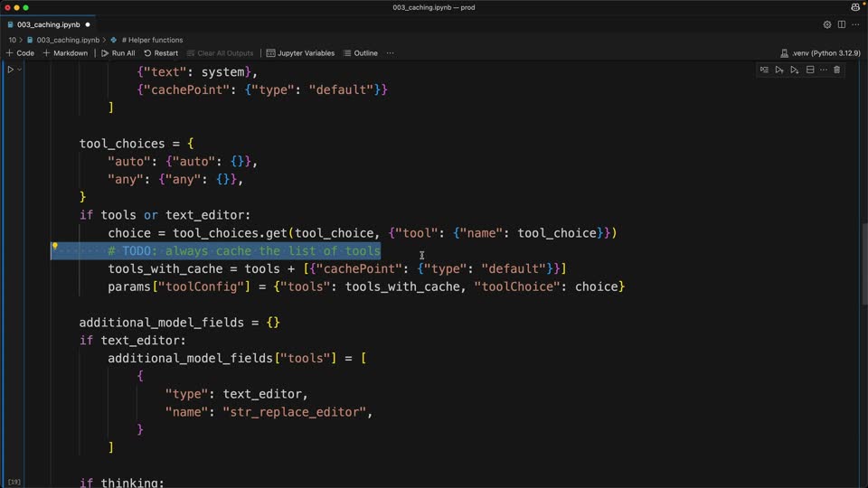Open notebook settings gear icon
868x488 pixels.
pos(827,24)
